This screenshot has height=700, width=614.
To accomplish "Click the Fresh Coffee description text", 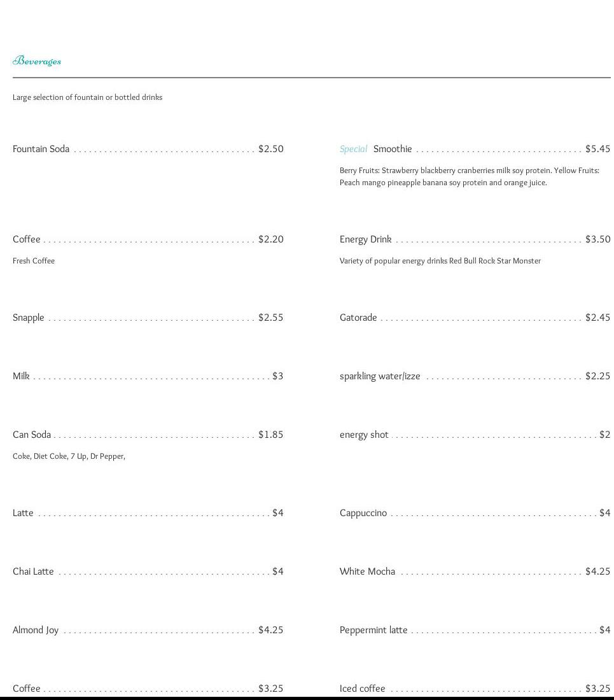I will (x=34, y=261).
